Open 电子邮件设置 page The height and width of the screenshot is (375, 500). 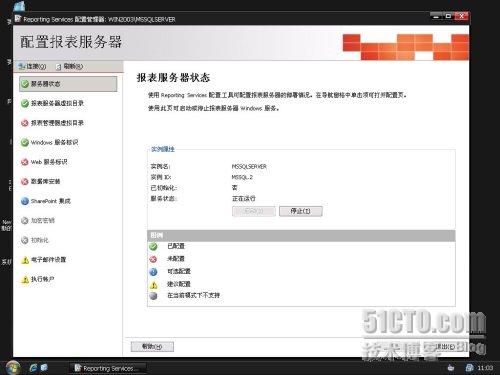[x=43, y=260]
